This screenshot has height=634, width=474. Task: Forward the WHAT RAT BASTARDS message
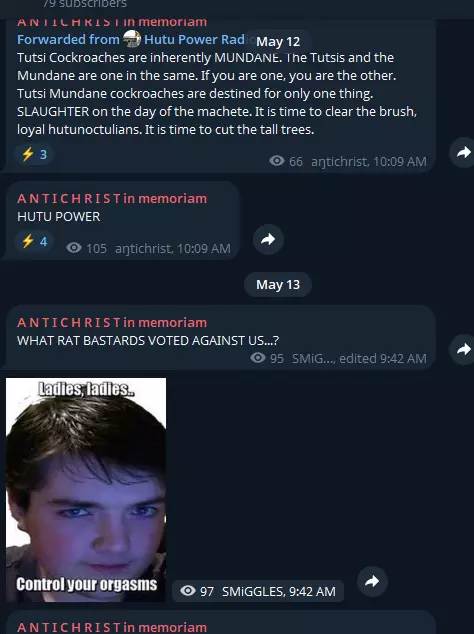pos(463,349)
